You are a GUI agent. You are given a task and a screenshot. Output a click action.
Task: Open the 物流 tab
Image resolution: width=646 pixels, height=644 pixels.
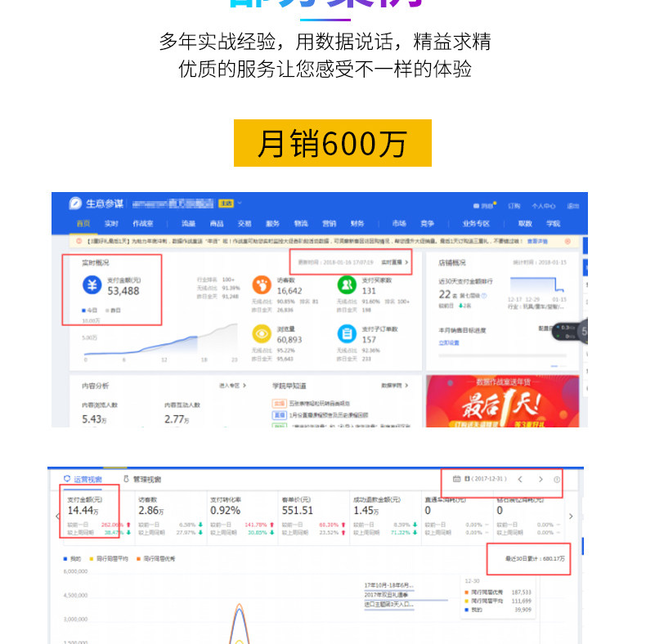point(301,223)
